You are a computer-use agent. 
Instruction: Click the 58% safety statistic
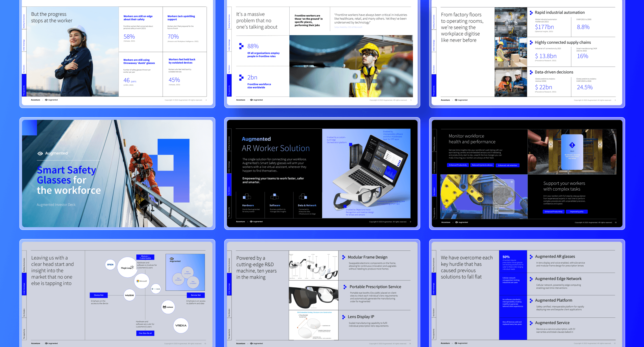coord(129,37)
